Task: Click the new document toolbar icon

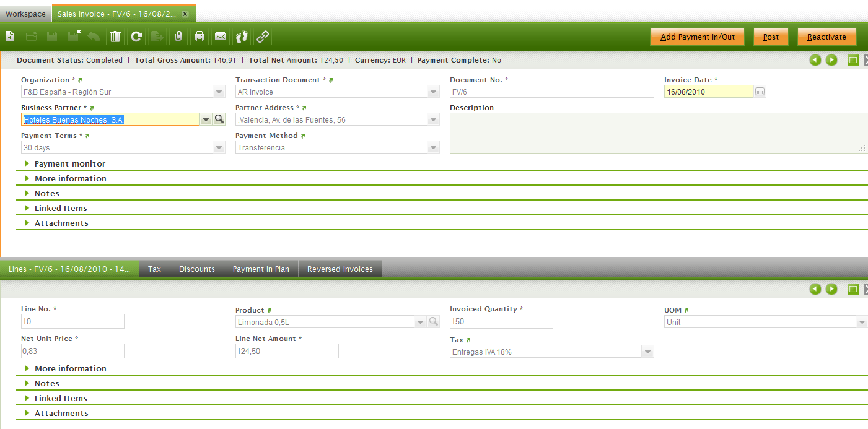Action: point(11,37)
